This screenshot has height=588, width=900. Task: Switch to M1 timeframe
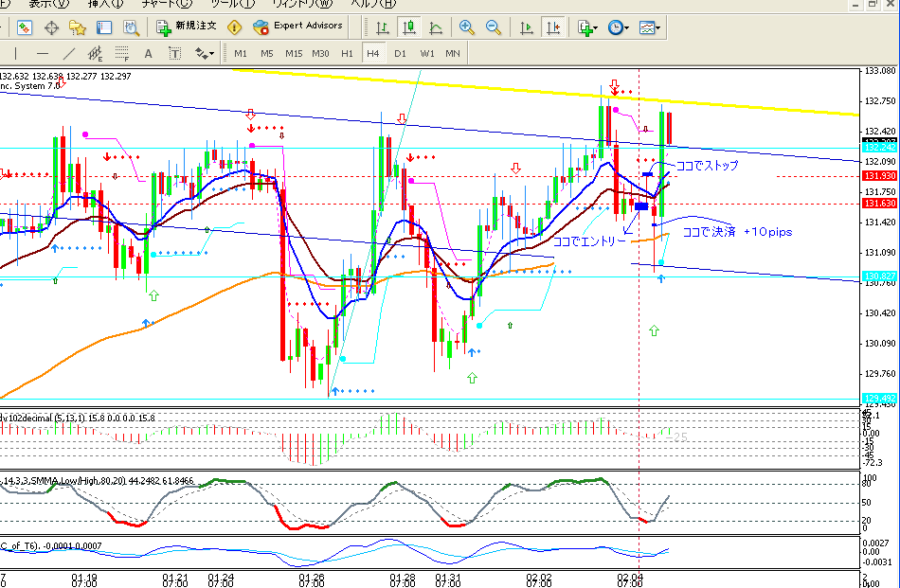pyautogui.click(x=241, y=53)
